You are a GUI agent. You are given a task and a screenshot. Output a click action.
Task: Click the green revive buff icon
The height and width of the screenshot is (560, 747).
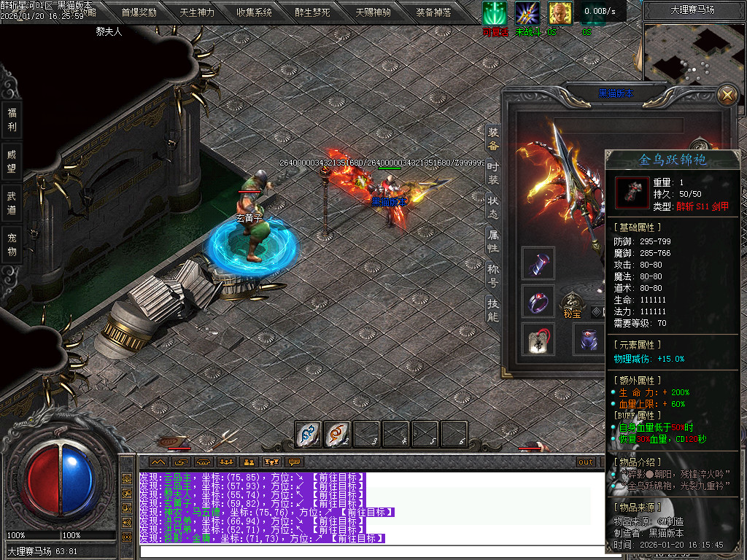494,13
